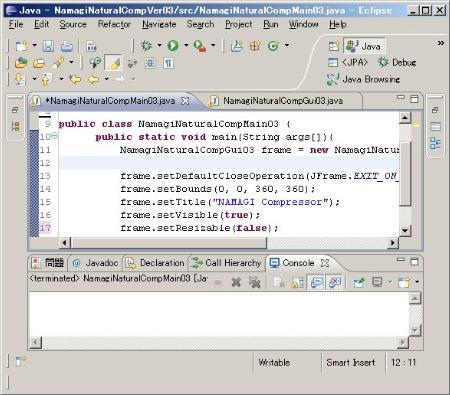This screenshot has height=395, width=450.
Task: Launch Debug with the green bug icon
Action: [x=146, y=45]
